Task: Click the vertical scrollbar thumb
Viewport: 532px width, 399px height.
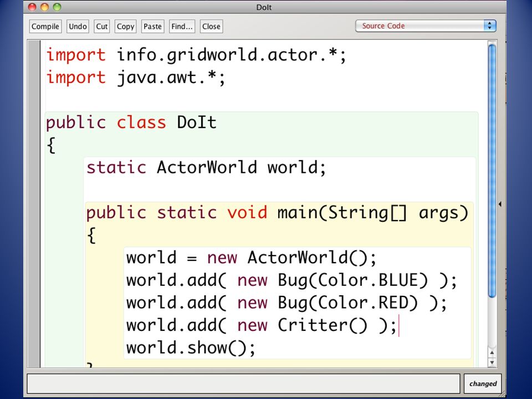Action: (492, 171)
